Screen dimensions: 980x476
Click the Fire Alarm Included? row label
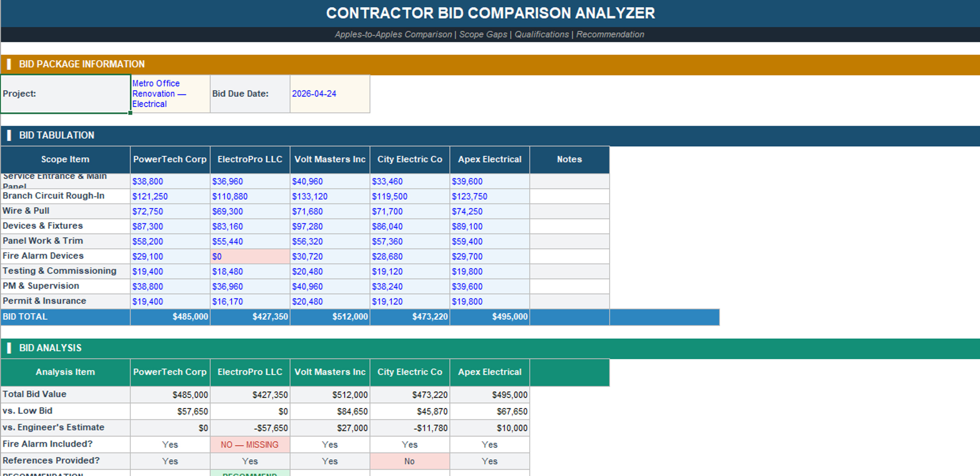click(x=65, y=445)
